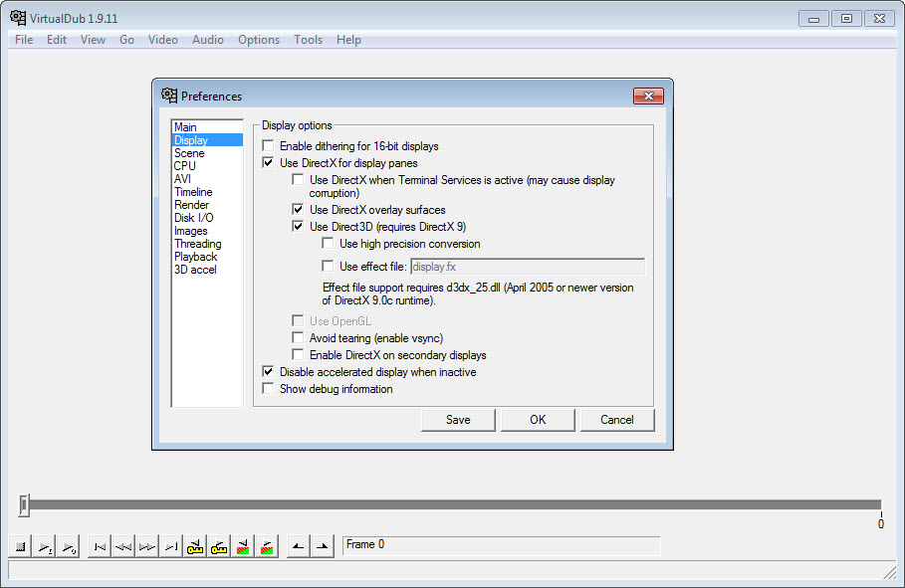Open the File menu
Image resolution: width=905 pixels, height=588 pixels.
pyautogui.click(x=24, y=39)
